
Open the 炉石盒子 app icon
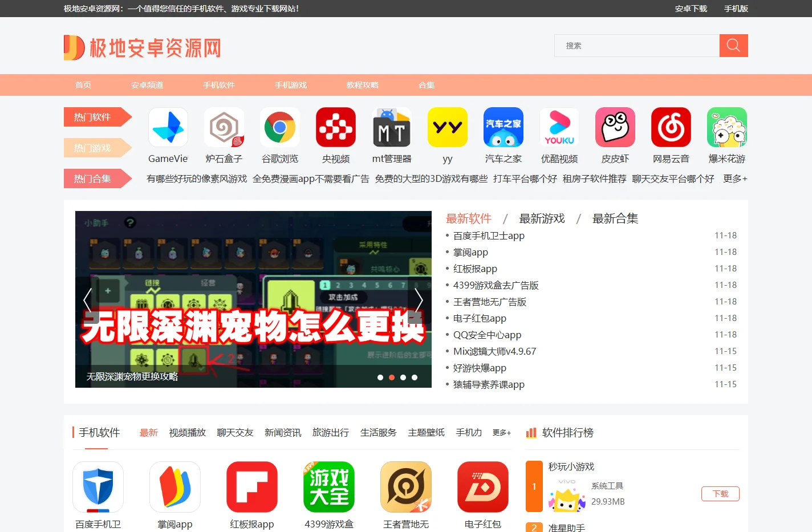tap(224, 127)
